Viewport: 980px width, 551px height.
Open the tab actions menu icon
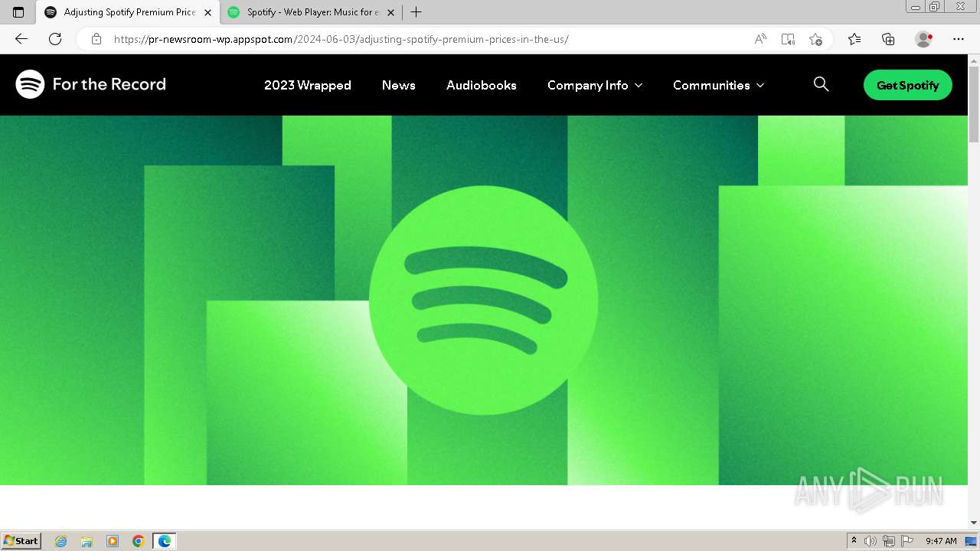[x=18, y=12]
